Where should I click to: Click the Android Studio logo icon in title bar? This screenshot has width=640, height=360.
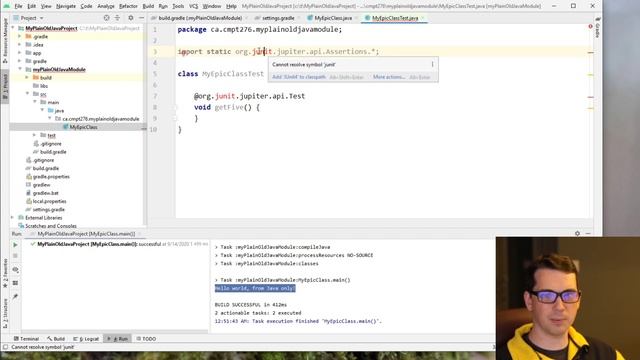click(7, 6)
